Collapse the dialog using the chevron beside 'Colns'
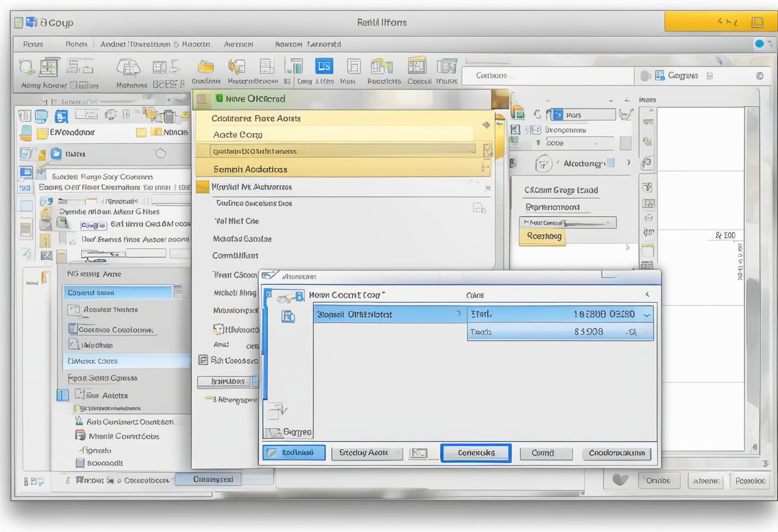 647,295
